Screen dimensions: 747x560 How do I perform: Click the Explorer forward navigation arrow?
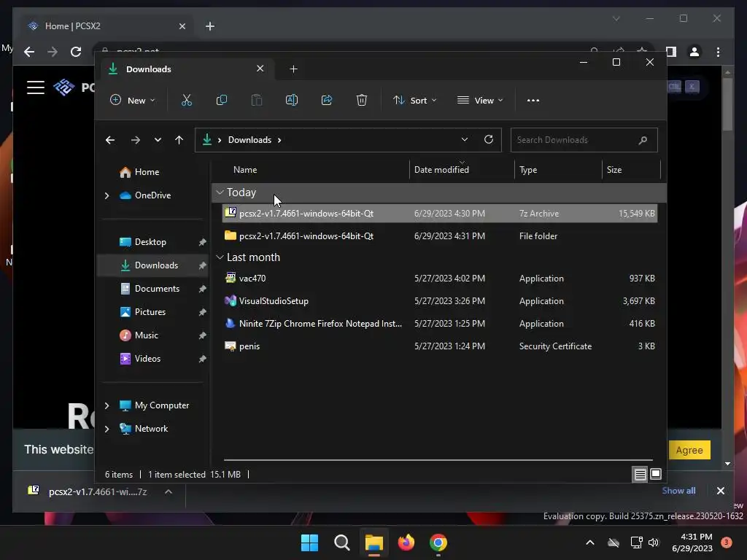pyautogui.click(x=135, y=140)
